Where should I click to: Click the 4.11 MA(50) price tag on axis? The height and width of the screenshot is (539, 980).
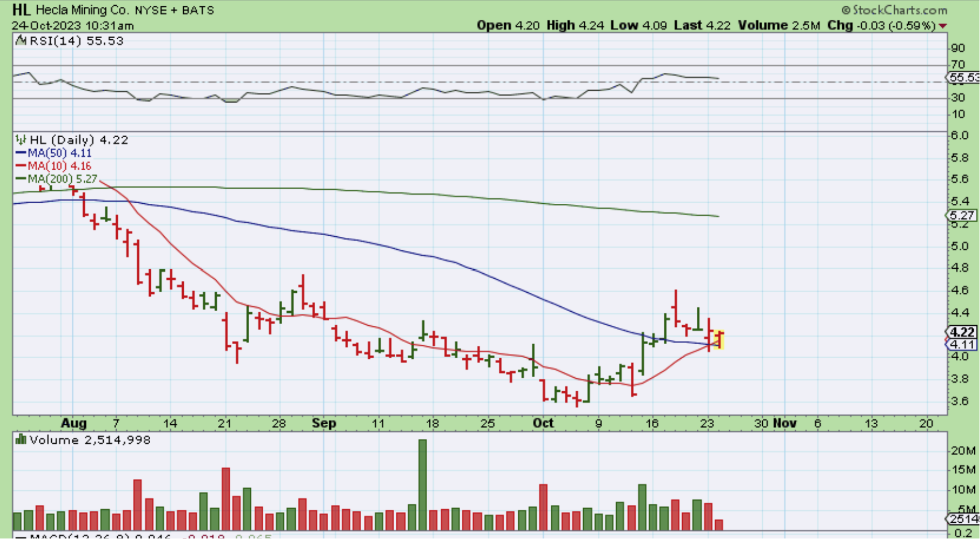pyautogui.click(x=962, y=344)
